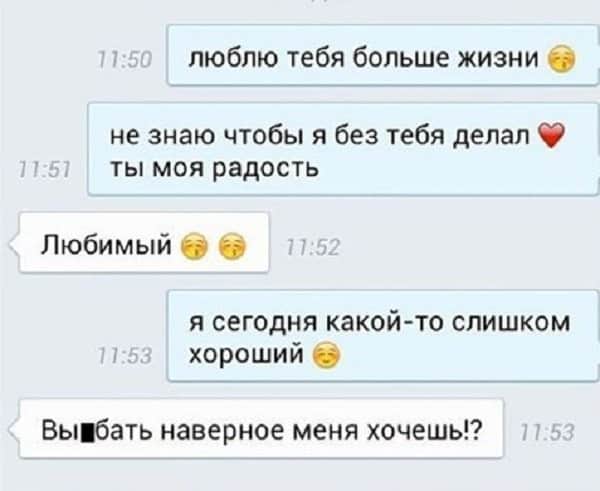Tap the word 'слишком' in outgoing message
This screenshot has height=491, width=600.
click(x=511, y=322)
